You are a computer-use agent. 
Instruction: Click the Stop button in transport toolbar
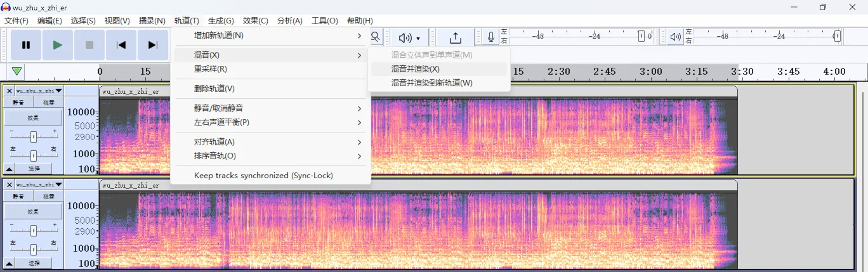[89, 45]
